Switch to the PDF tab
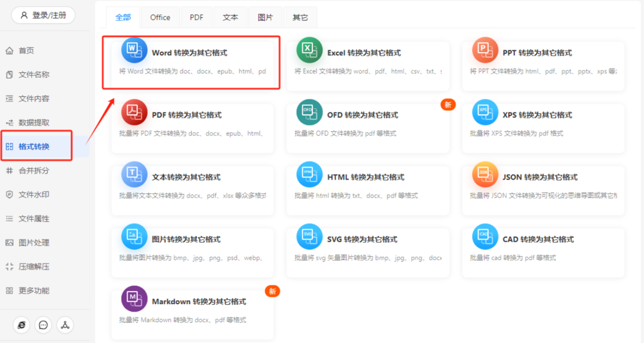This screenshot has width=644, height=343. click(x=196, y=17)
